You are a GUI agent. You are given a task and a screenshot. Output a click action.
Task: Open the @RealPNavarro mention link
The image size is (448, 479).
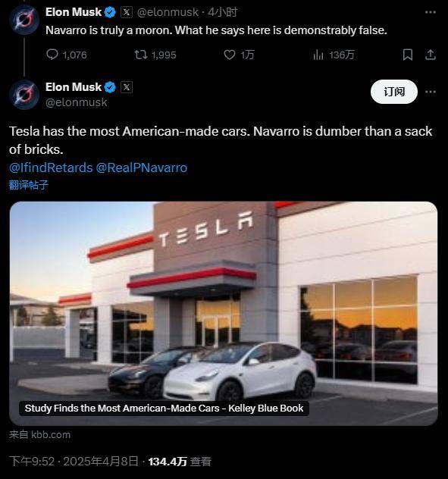(x=142, y=167)
